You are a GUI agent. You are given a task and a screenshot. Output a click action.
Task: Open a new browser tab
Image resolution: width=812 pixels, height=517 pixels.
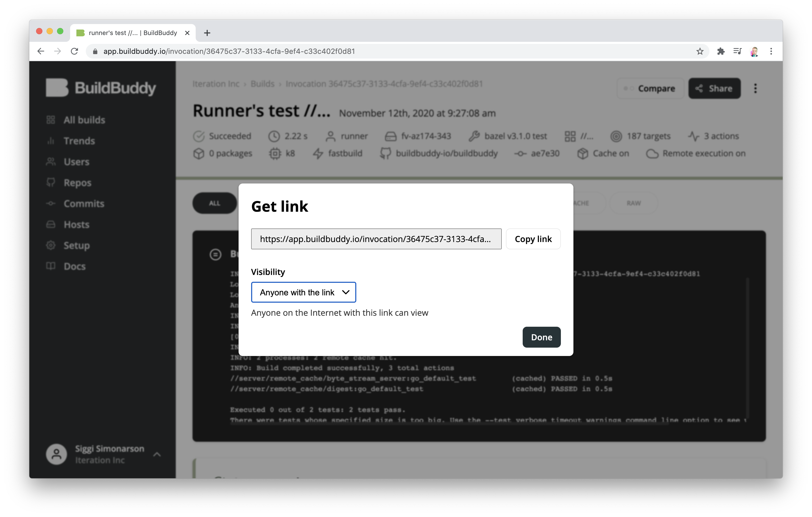click(207, 33)
